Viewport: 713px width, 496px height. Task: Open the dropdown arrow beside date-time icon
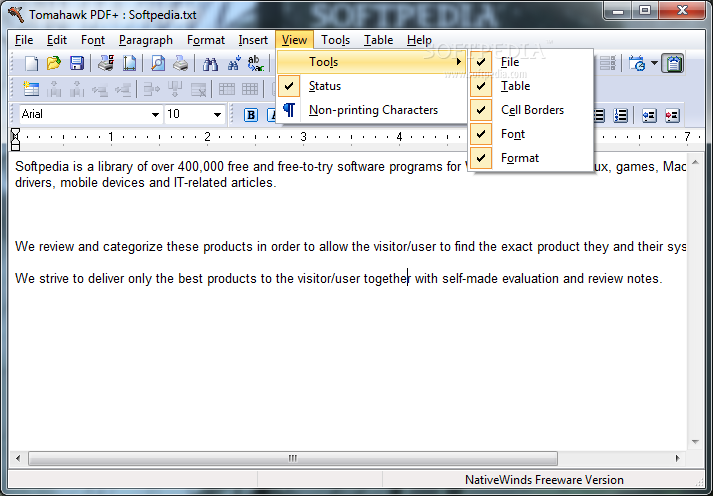click(654, 63)
